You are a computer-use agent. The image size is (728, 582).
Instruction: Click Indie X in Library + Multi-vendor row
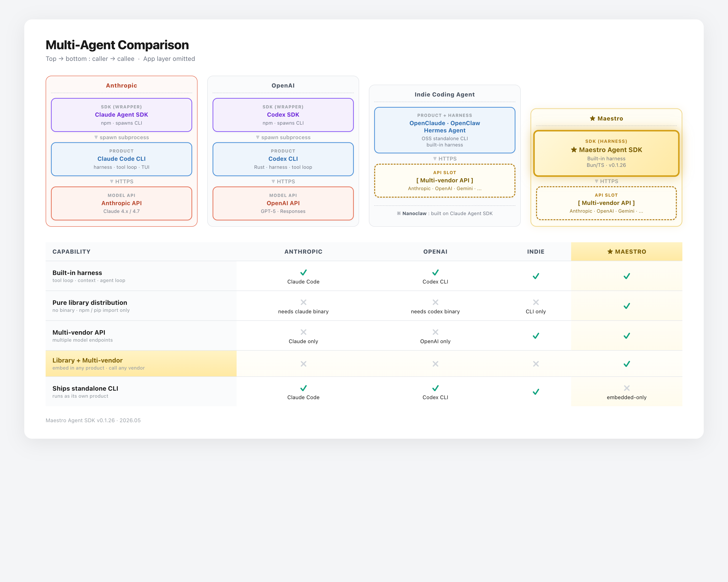(536, 364)
